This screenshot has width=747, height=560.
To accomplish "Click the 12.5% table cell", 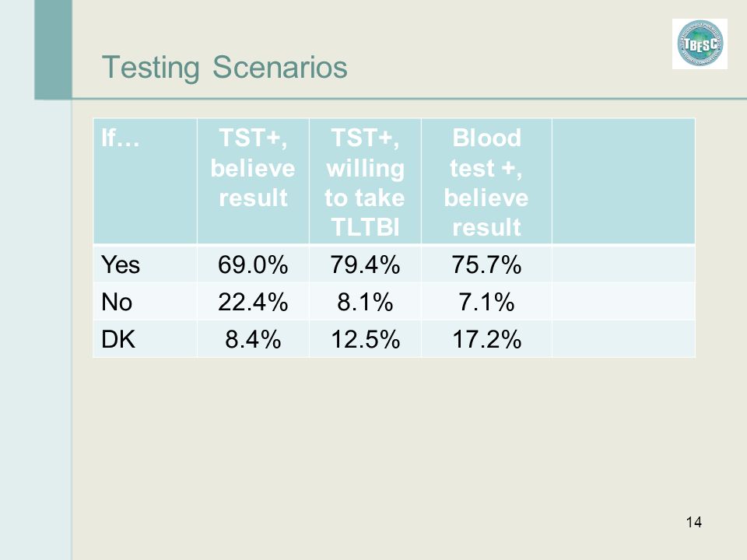I will [365, 338].
